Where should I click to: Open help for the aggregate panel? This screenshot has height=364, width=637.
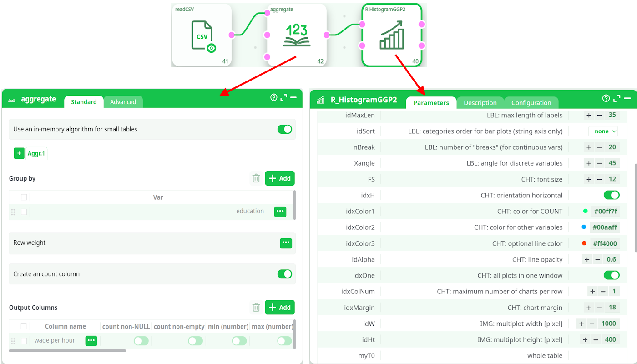(x=274, y=97)
